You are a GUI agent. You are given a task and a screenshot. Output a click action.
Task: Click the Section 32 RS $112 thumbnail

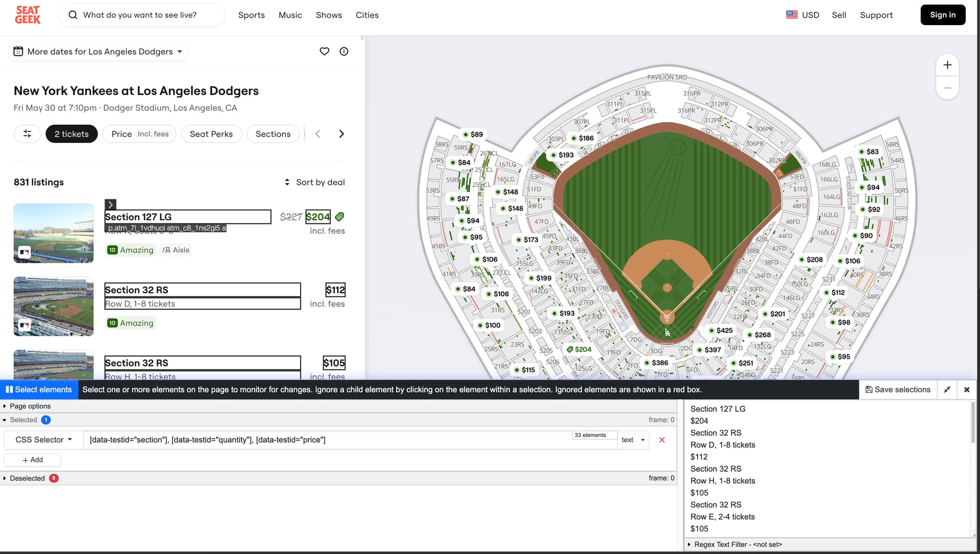(x=54, y=306)
